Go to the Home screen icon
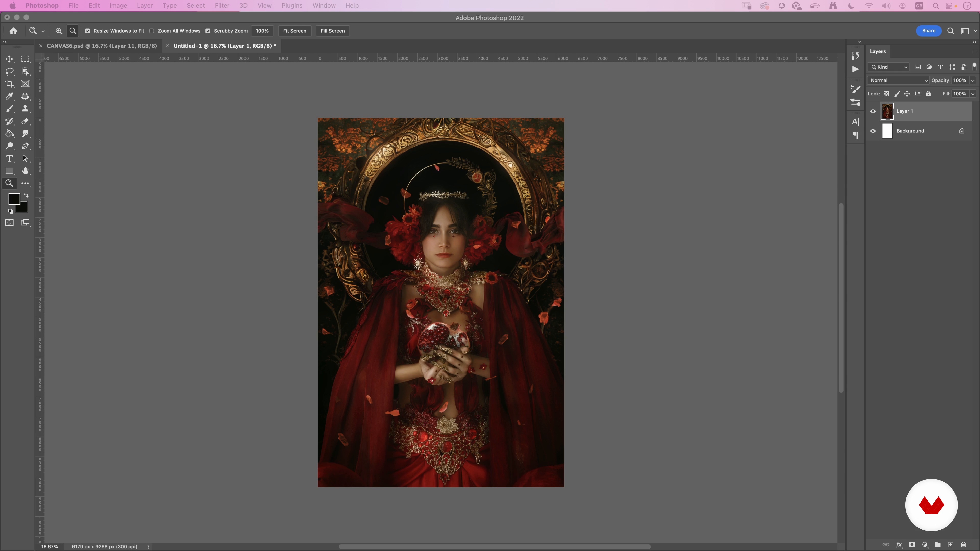Viewport: 980px width, 551px height. 13,31
